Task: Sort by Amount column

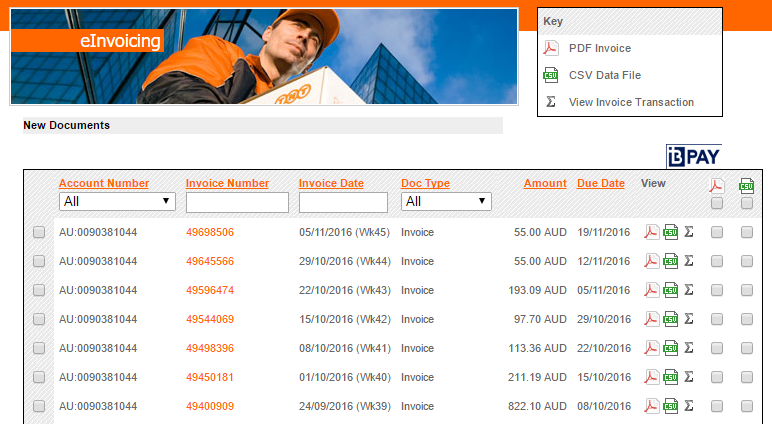Action: point(545,183)
